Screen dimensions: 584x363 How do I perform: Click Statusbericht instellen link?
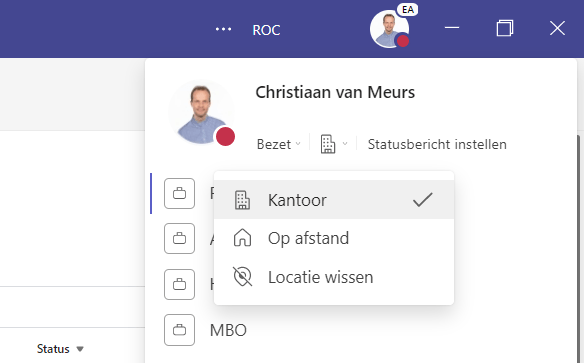[x=437, y=144]
